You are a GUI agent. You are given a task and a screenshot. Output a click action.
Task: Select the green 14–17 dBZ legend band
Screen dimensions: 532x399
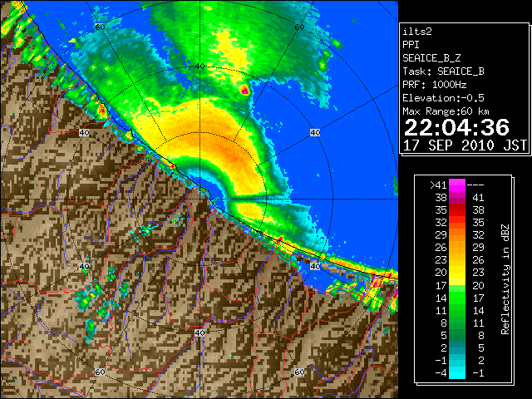pyautogui.click(x=457, y=298)
